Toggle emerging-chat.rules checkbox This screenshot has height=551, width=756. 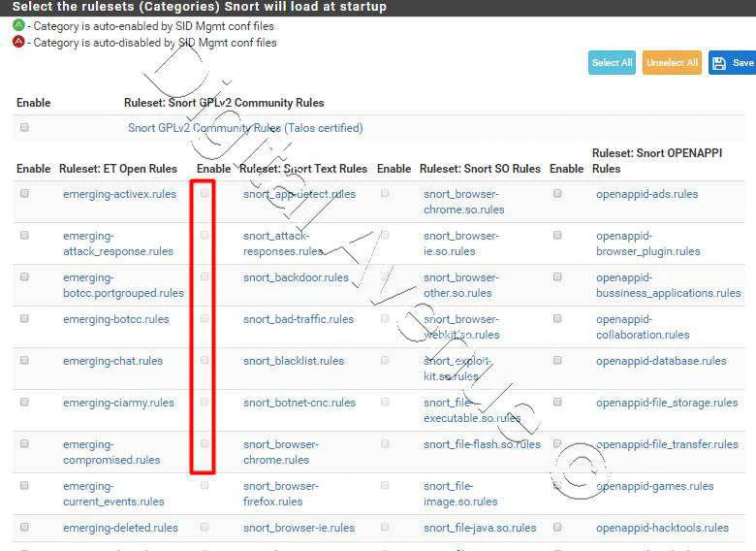pos(24,361)
